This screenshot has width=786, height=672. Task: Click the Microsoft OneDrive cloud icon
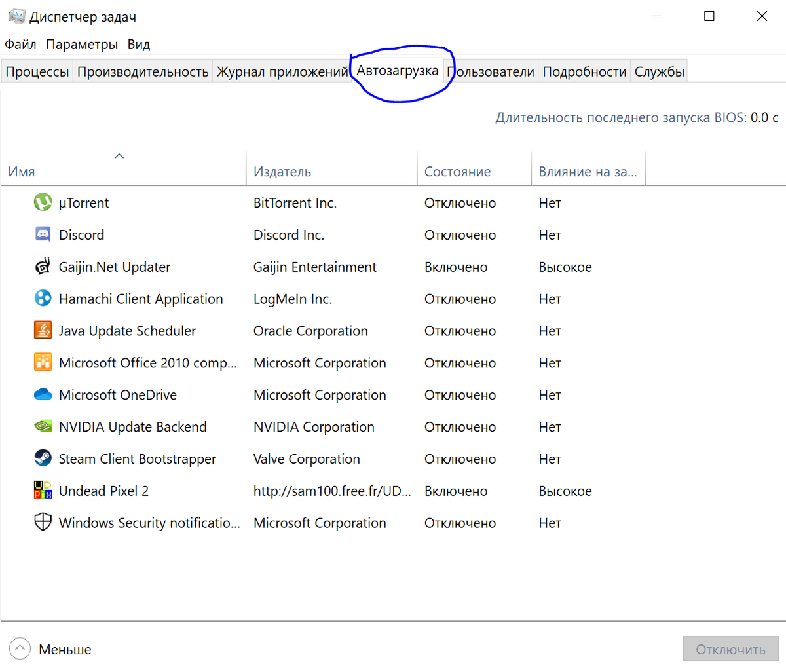43,394
